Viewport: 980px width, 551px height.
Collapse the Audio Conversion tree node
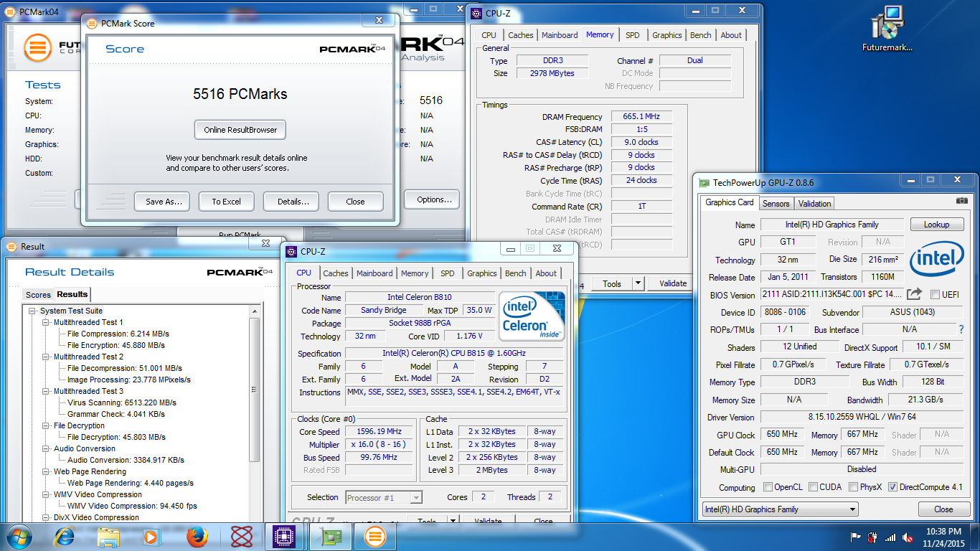[46, 448]
